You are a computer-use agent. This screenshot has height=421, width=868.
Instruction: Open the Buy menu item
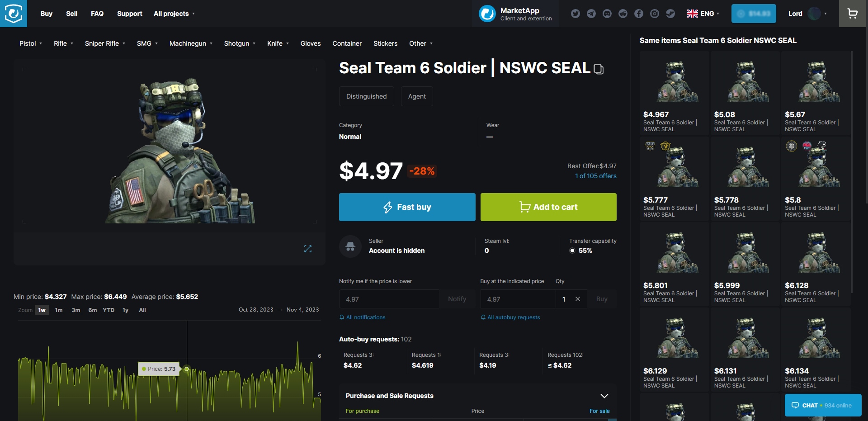click(x=47, y=14)
